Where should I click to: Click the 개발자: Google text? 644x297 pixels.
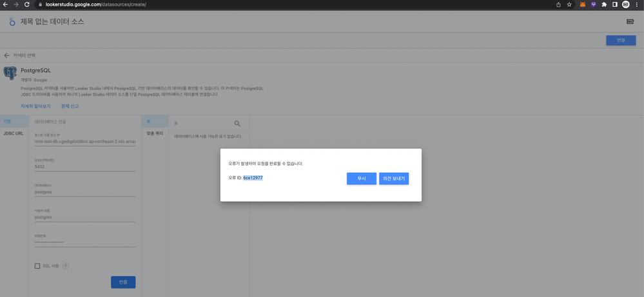click(x=34, y=80)
